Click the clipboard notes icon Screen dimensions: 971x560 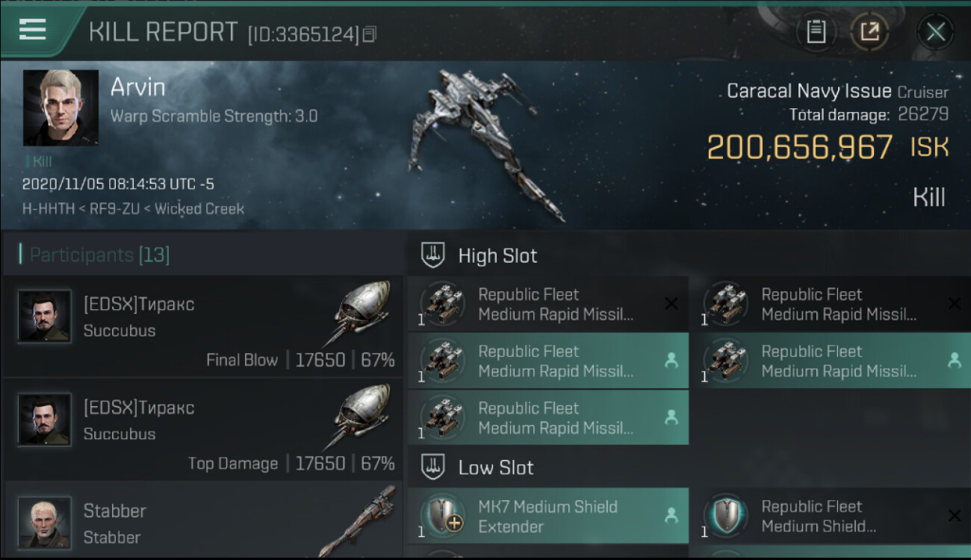coord(816,31)
